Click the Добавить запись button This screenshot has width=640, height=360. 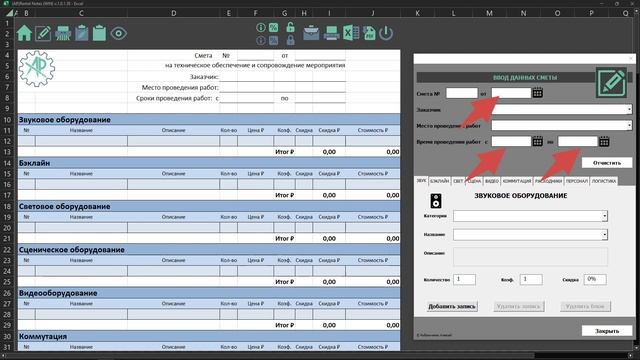click(x=452, y=307)
